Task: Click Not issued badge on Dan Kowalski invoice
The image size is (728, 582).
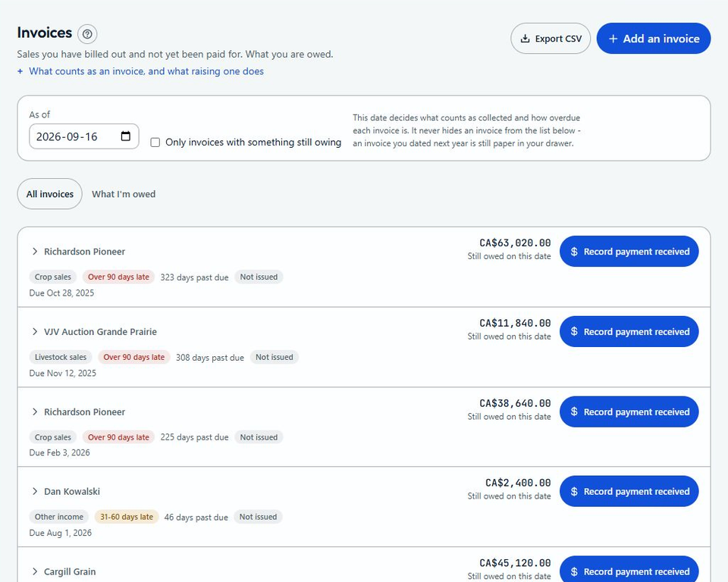Action: click(x=258, y=517)
